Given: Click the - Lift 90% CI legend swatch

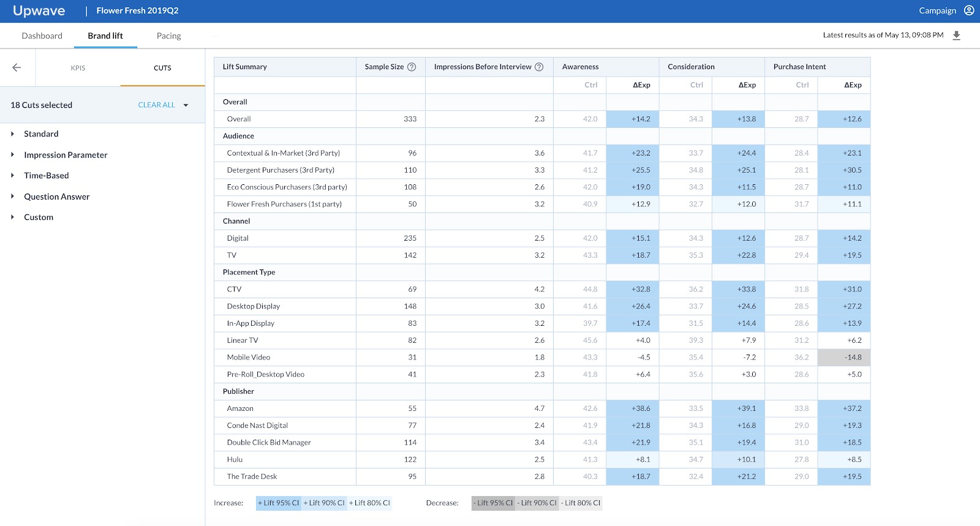Looking at the screenshot, I should 537,503.
